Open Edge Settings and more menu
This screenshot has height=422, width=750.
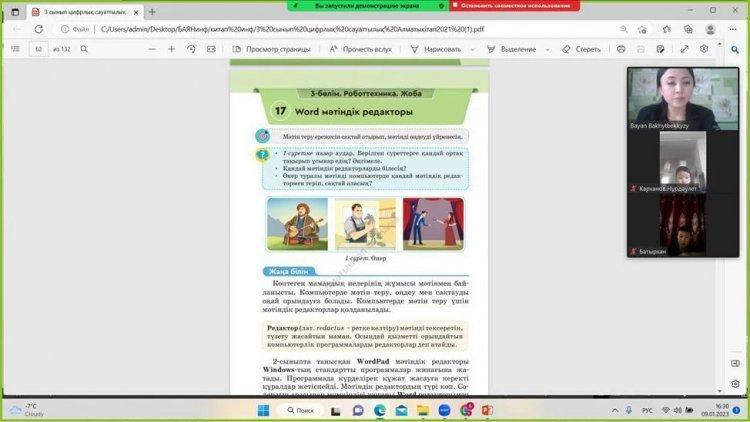point(733,29)
